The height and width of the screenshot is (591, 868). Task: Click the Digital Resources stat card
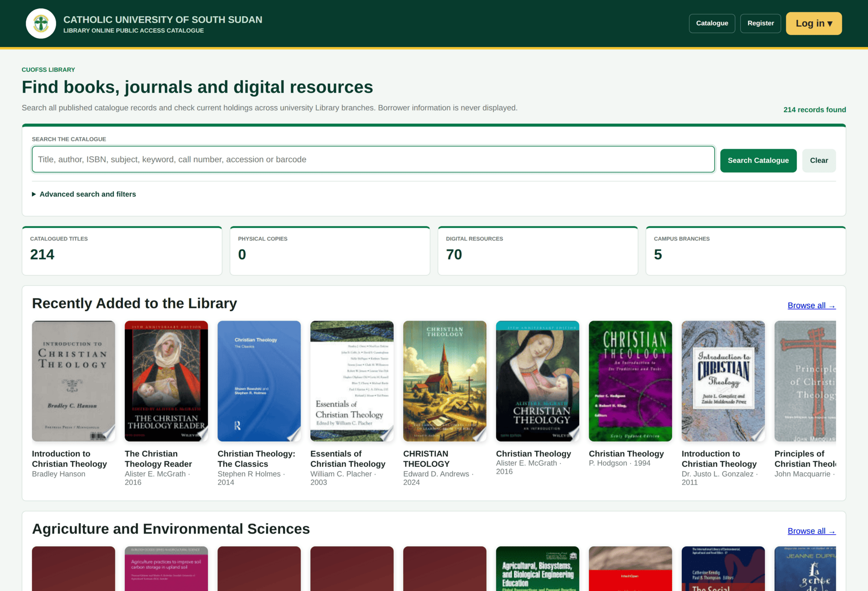538,251
